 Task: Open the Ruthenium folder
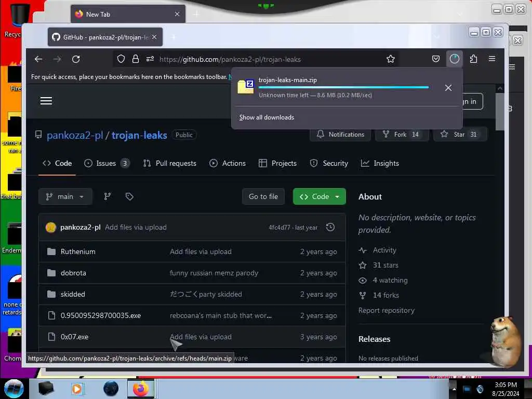(x=78, y=251)
